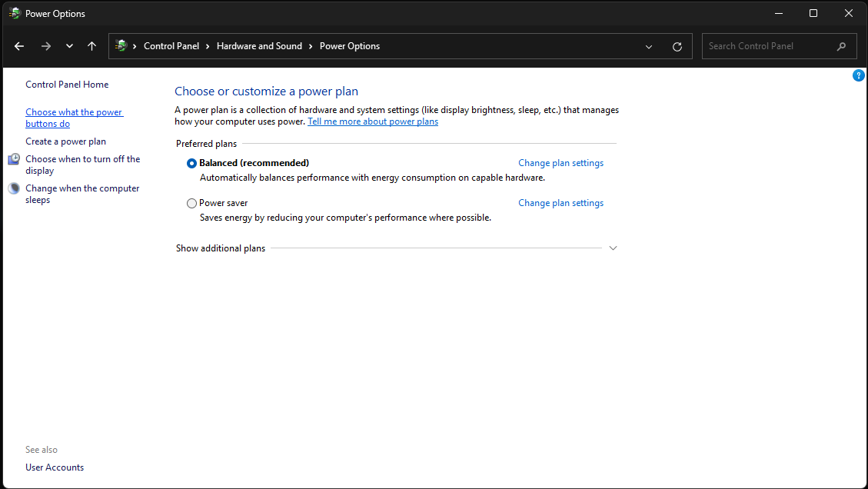The width and height of the screenshot is (868, 489).
Task: Click Power Options breadcrumb
Action: (x=349, y=46)
